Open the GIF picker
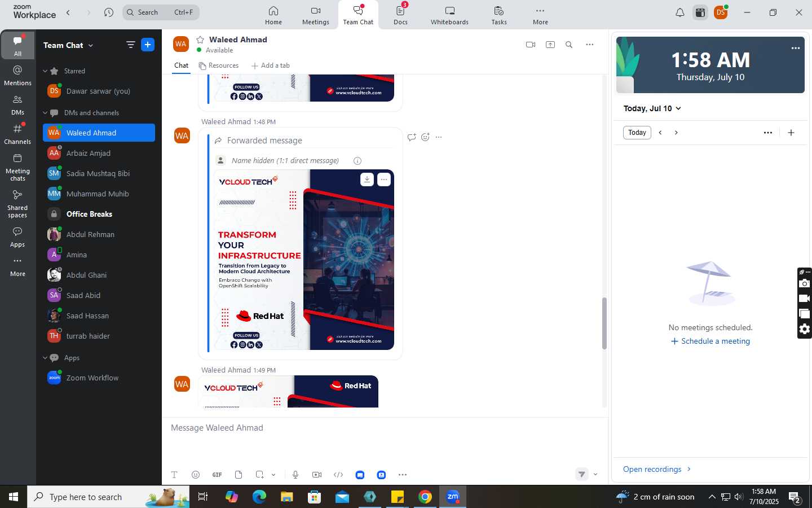 point(217,475)
